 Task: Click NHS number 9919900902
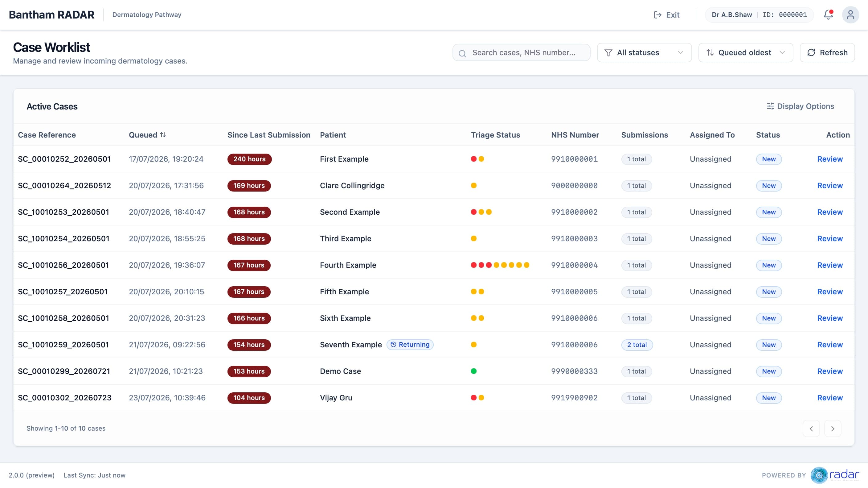574,398
